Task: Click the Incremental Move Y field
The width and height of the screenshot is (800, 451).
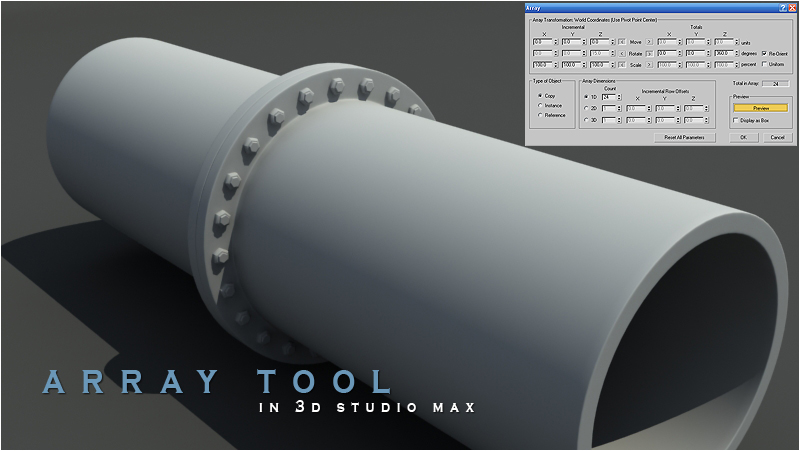Action: [x=571, y=42]
